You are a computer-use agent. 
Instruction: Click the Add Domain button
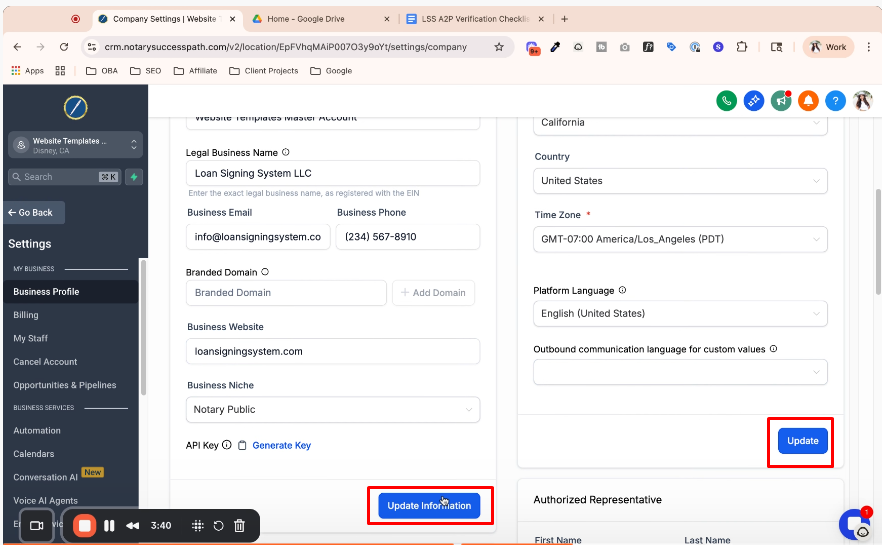[x=433, y=292]
